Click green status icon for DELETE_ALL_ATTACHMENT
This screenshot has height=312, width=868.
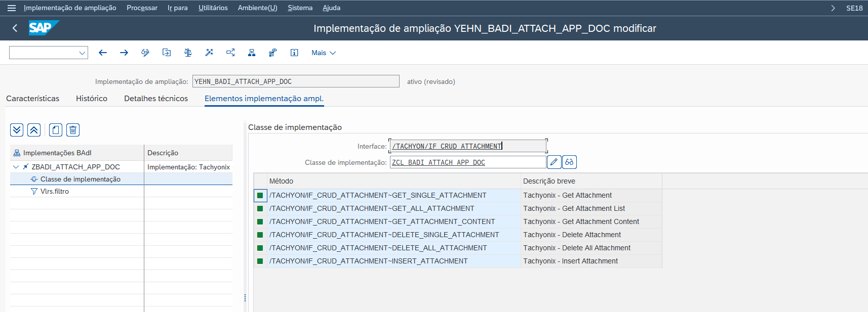[x=260, y=248]
